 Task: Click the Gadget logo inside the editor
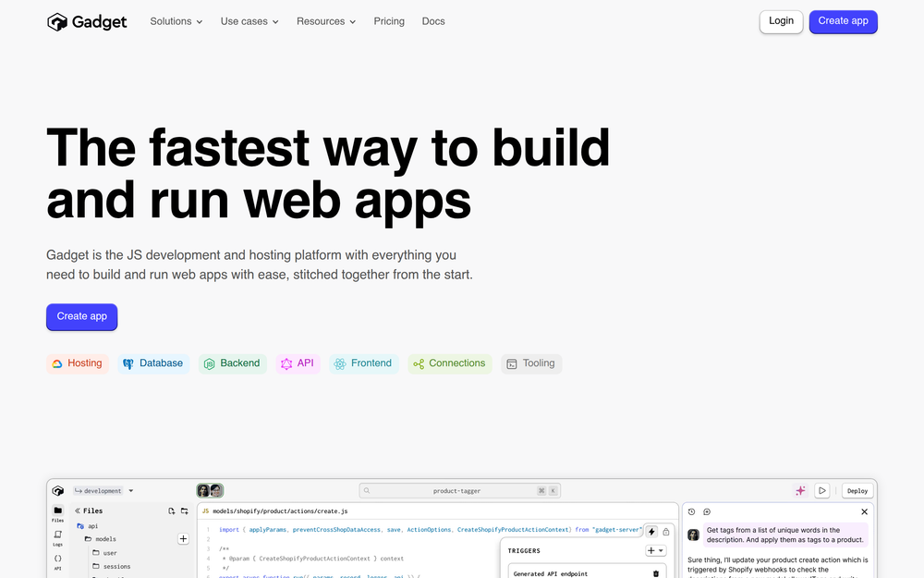(57, 491)
